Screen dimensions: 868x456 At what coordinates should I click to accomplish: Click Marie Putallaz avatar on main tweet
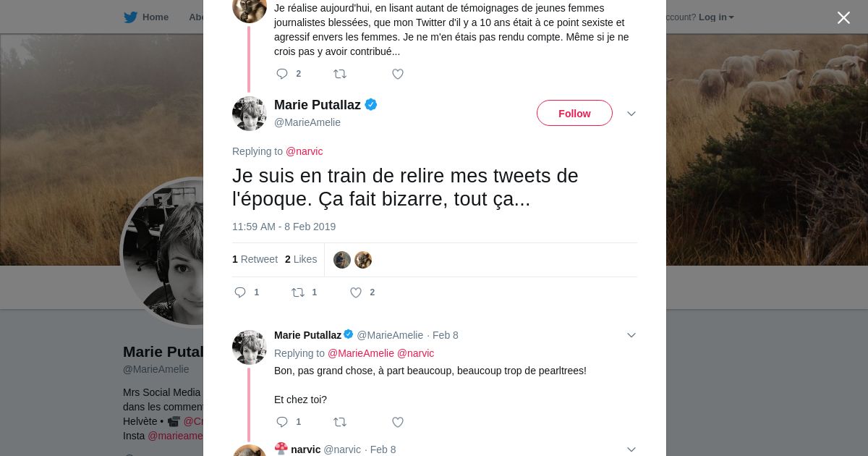pyautogui.click(x=250, y=114)
